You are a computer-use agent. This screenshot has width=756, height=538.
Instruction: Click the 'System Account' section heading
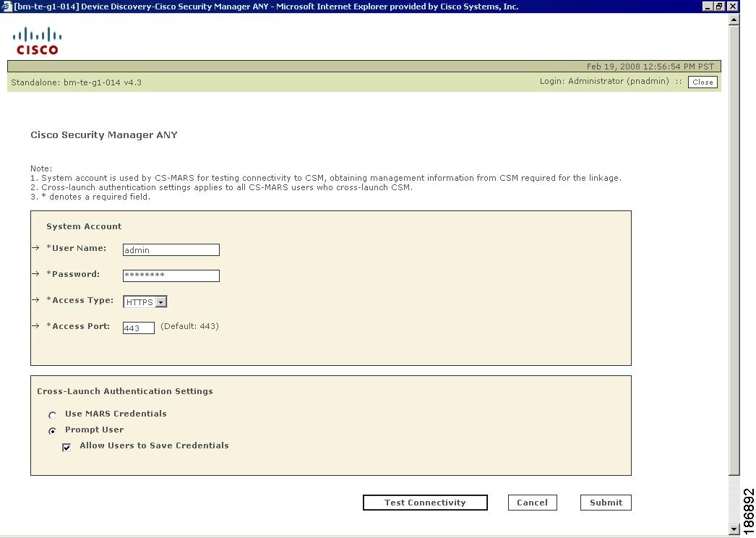(x=84, y=226)
